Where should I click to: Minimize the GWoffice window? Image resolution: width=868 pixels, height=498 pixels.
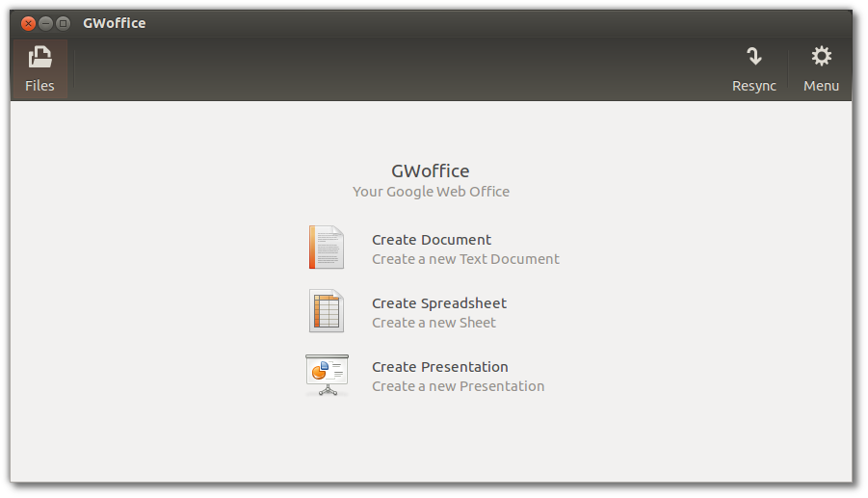click(46, 23)
